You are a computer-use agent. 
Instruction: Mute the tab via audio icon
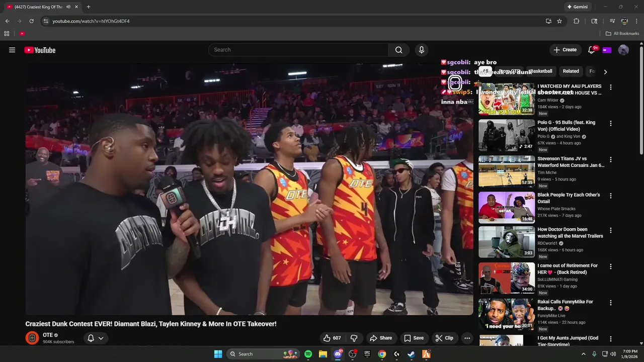pos(68,7)
